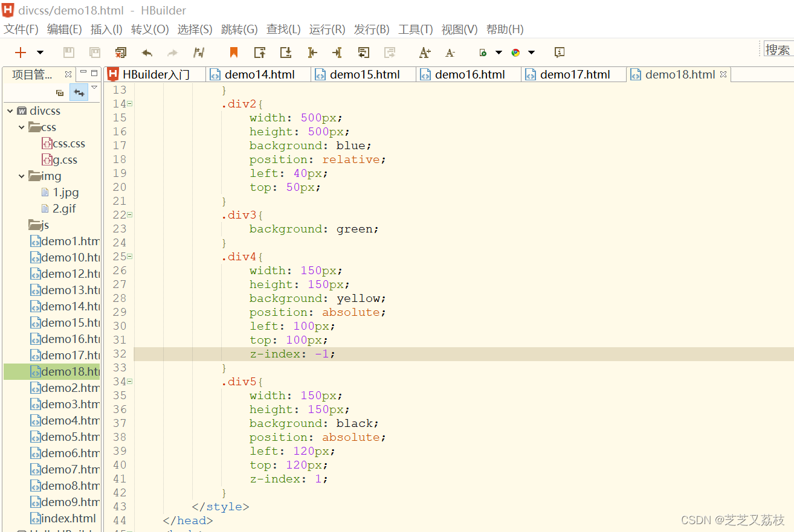Screen dimensions: 794x532
Task: Click the Save All toolbar icon
Action: click(95, 53)
